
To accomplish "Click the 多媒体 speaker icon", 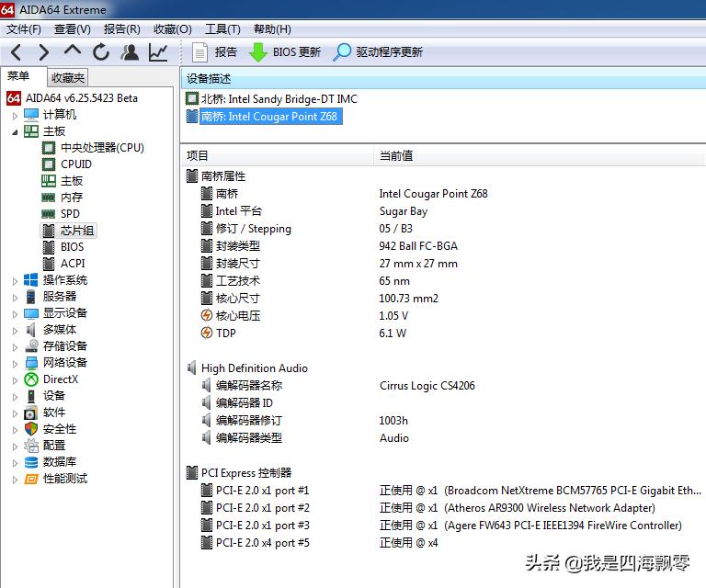I will point(31,330).
